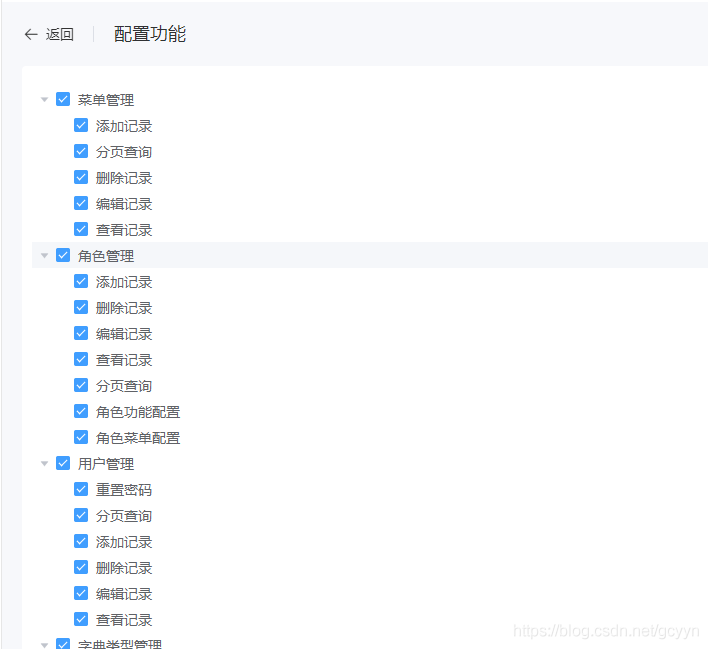Click 编辑记录 label under 角色管理
Viewport: 708px width, 649px height.
(x=124, y=334)
